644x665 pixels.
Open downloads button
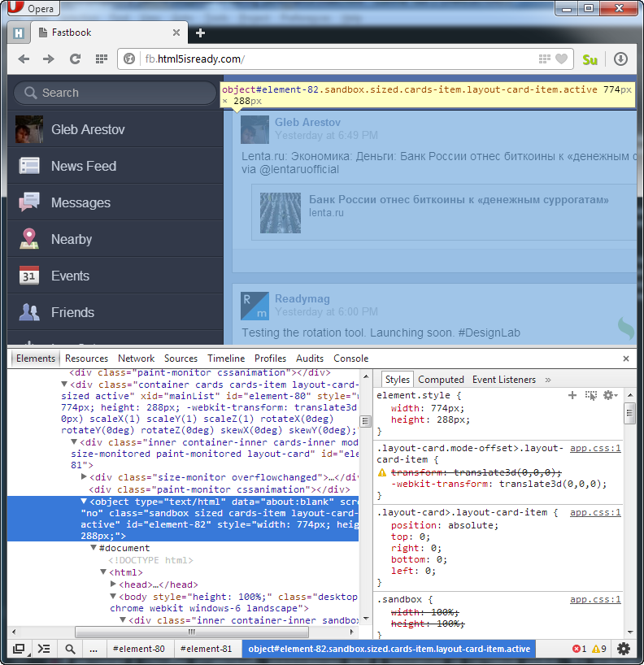(620, 59)
